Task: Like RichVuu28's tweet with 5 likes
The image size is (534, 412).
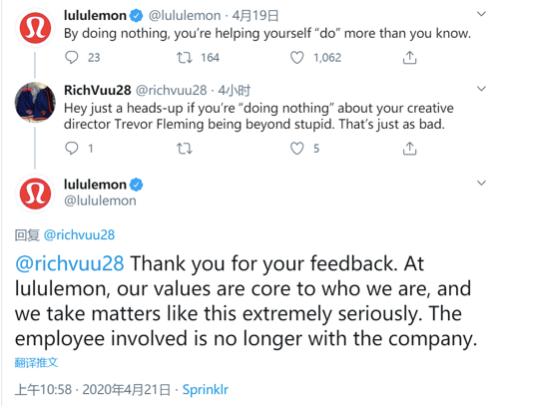Action: click(297, 148)
